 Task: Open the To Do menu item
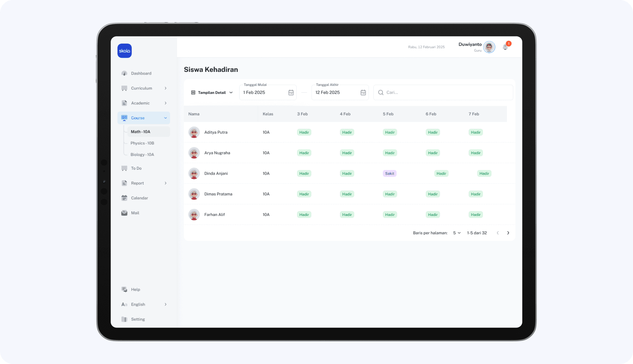(136, 168)
